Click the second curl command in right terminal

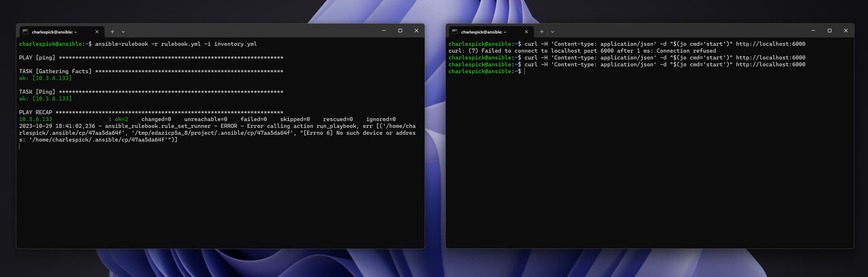point(665,57)
